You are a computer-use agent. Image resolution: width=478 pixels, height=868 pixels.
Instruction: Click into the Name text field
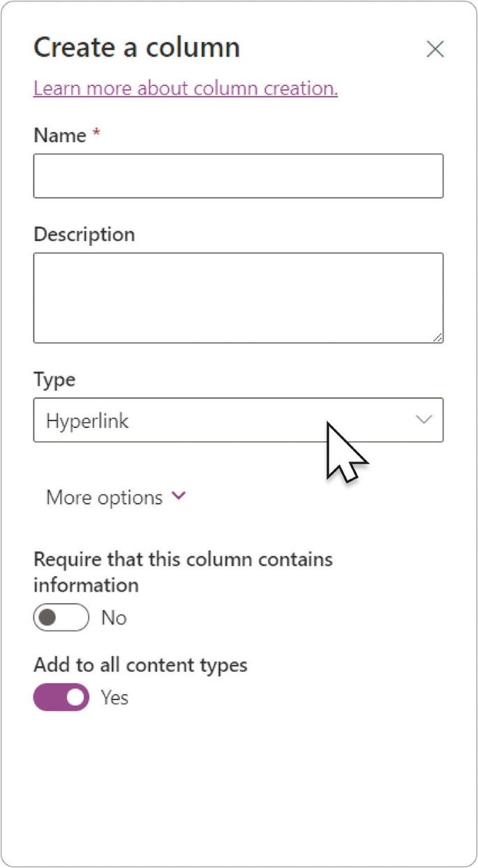pos(238,176)
